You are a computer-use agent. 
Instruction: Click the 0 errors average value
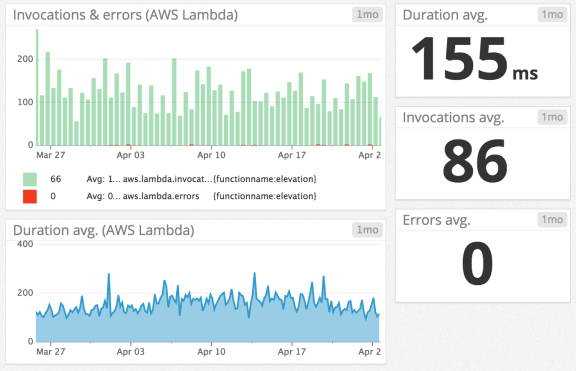tap(477, 263)
